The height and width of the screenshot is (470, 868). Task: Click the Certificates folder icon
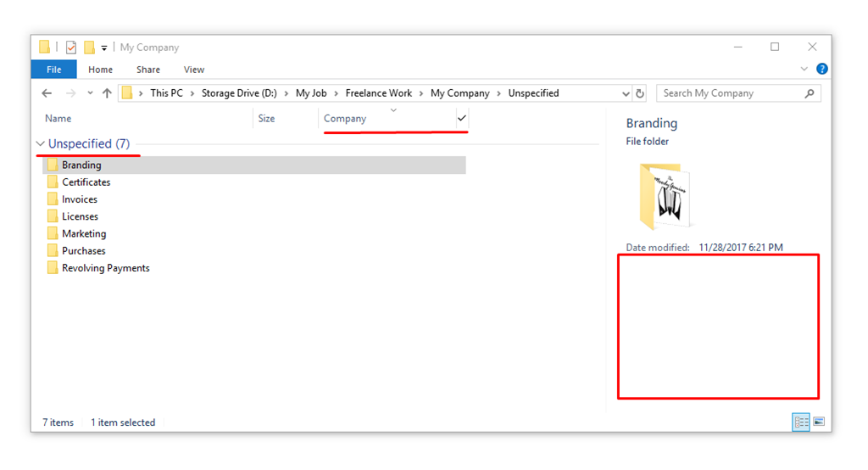[x=53, y=182]
